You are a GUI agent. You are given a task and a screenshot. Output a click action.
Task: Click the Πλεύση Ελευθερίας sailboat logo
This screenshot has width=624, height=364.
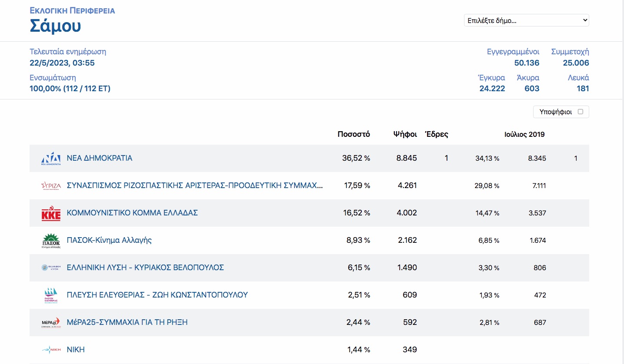pos(51,295)
